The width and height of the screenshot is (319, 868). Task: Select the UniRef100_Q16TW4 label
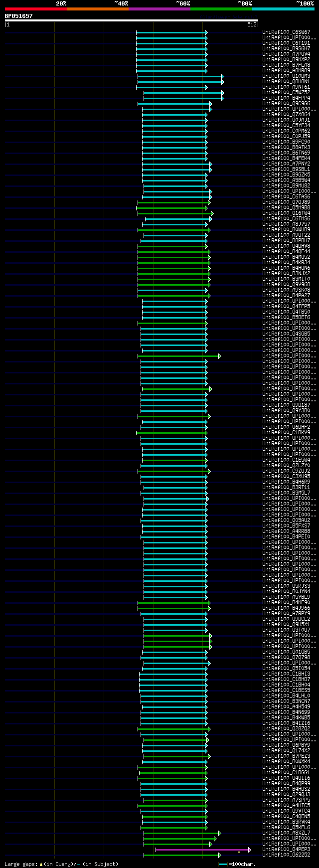pos(286,213)
